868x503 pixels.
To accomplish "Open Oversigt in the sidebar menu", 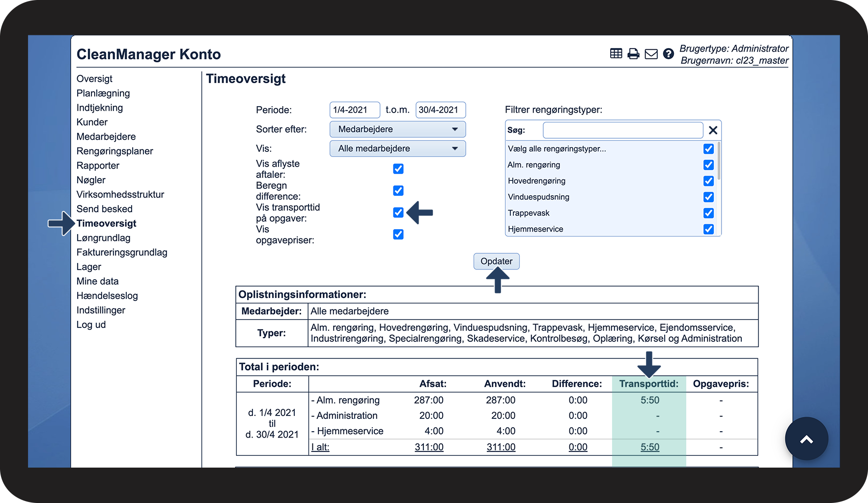I will click(x=94, y=79).
